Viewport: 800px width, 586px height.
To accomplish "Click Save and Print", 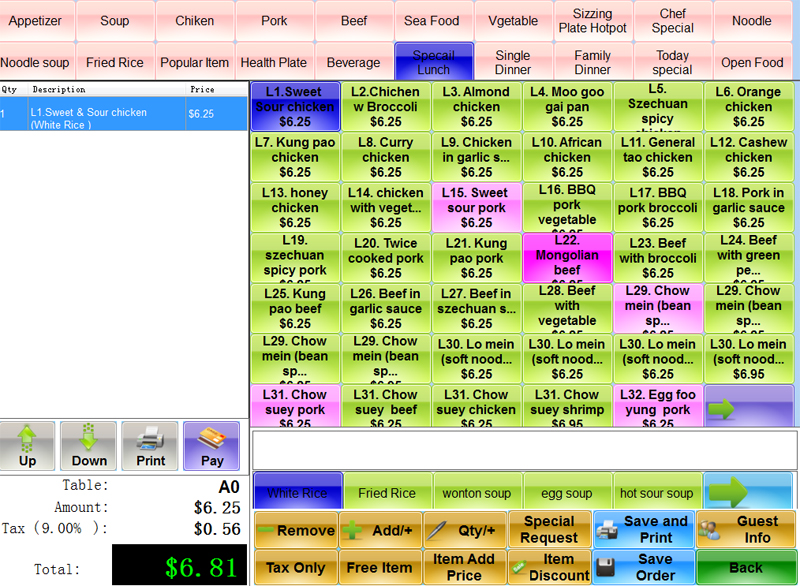I will point(643,529).
